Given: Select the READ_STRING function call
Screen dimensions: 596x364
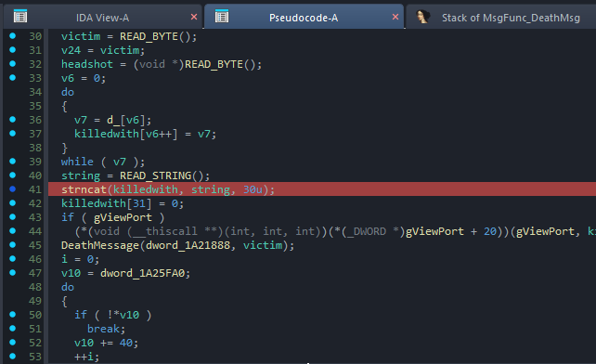Looking at the screenshot, I should tap(155, 175).
